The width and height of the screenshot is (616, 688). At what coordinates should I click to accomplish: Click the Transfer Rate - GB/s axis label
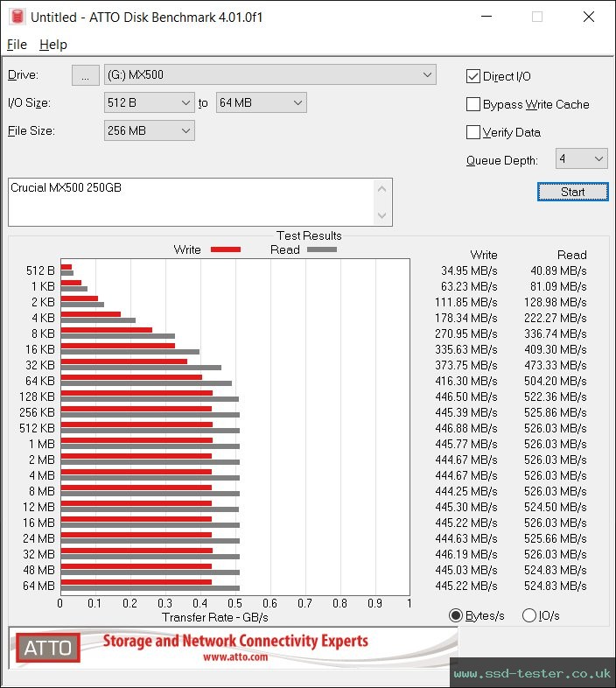215,618
